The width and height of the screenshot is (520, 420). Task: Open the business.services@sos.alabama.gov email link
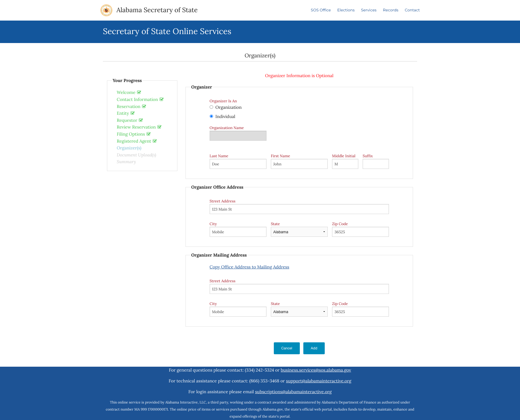tap(316, 370)
